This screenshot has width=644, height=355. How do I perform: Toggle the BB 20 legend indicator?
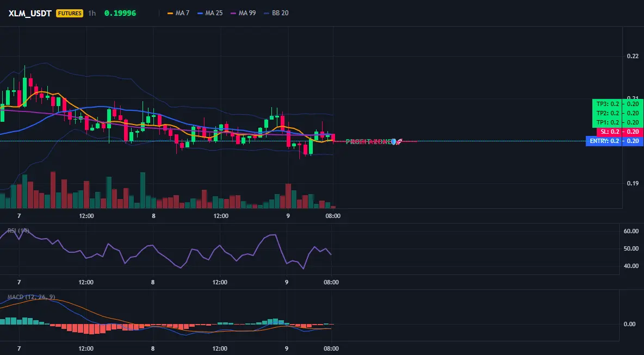pos(276,13)
